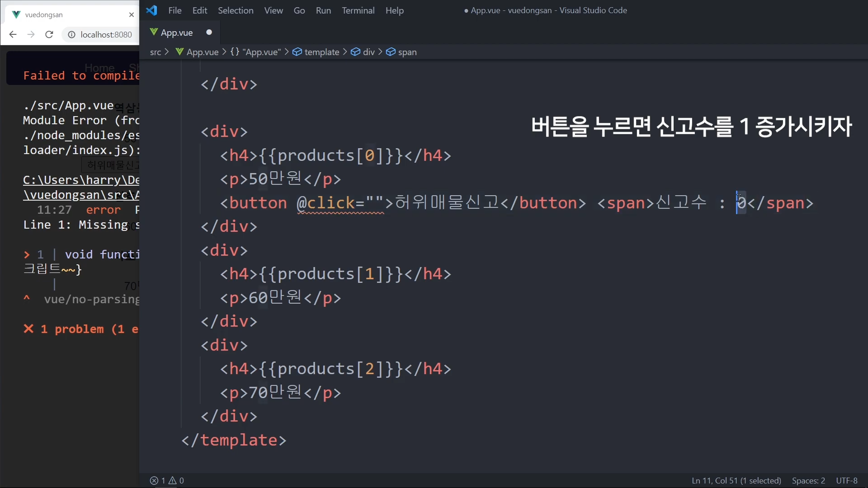The height and width of the screenshot is (488, 868).
Task: Click the browser back arrow
Action: (x=13, y=34)
